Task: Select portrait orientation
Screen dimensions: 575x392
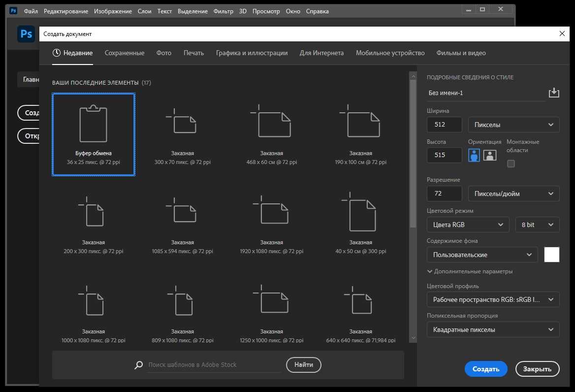Action: pos(474,155)
